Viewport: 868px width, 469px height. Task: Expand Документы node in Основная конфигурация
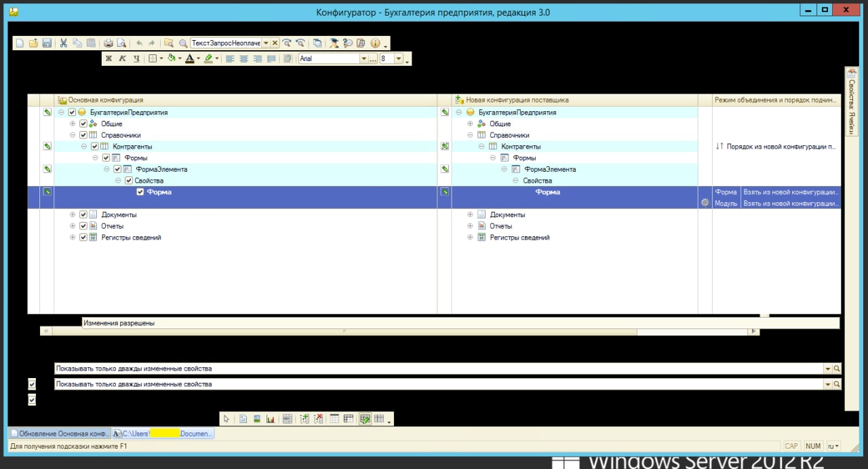[73, 214]
